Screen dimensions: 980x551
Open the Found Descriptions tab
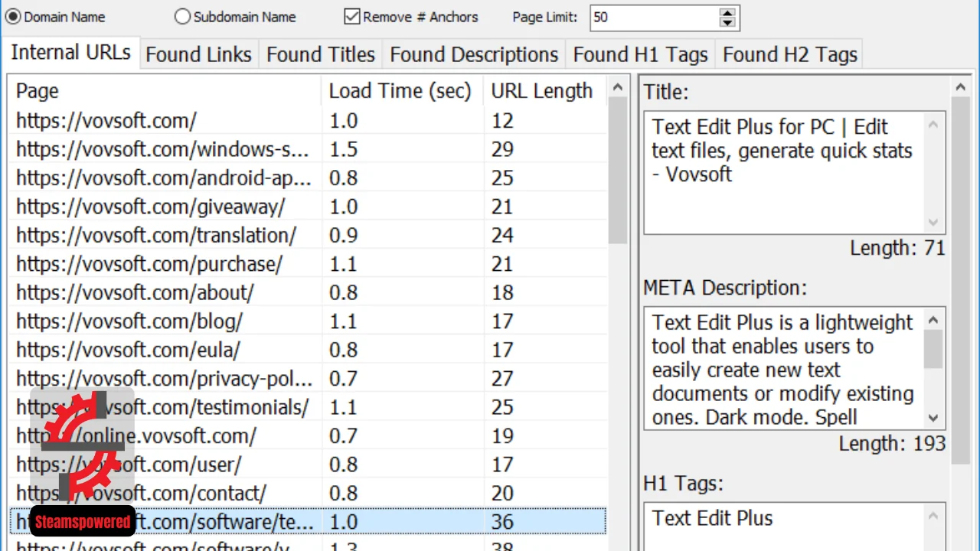point(474,55)
